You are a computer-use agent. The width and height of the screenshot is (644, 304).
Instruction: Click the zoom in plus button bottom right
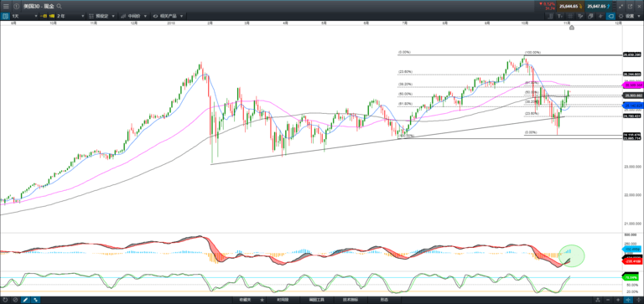click(618, 300)
